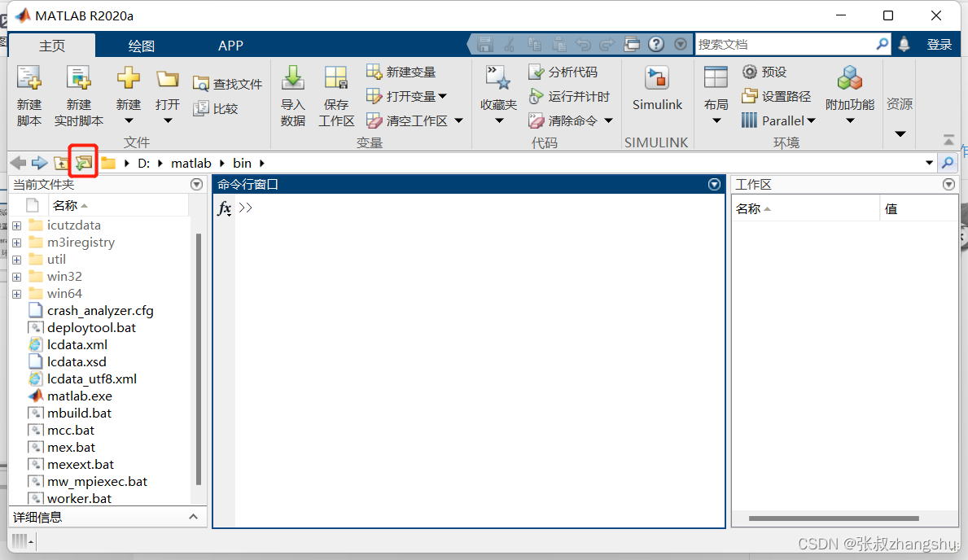
Task: Click the bin path segment
Action: click(x=242, y=163)
